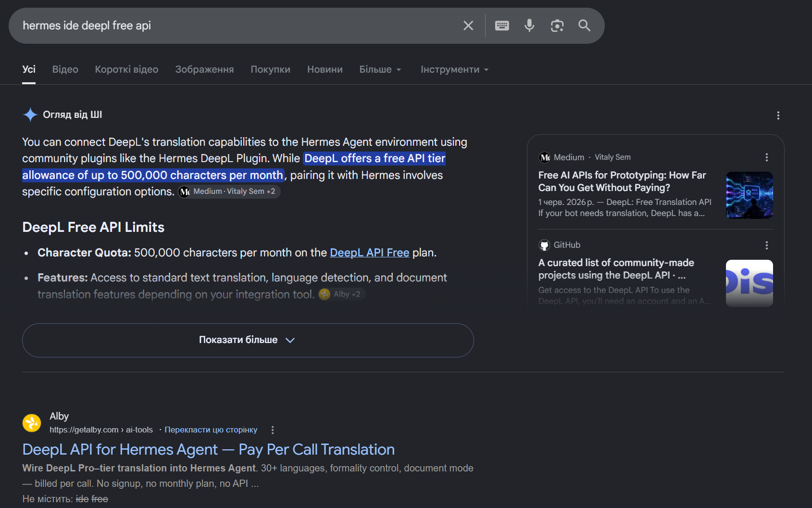The height and width of the screenshot is (508, 812).
Task: Click the Medium logo icon in the source card
Action: click(544, 157)
